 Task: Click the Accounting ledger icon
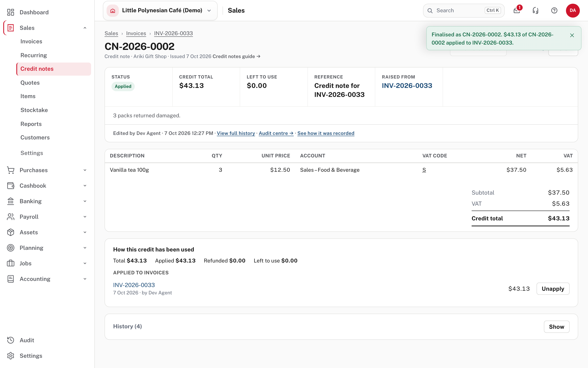(10, 279)
